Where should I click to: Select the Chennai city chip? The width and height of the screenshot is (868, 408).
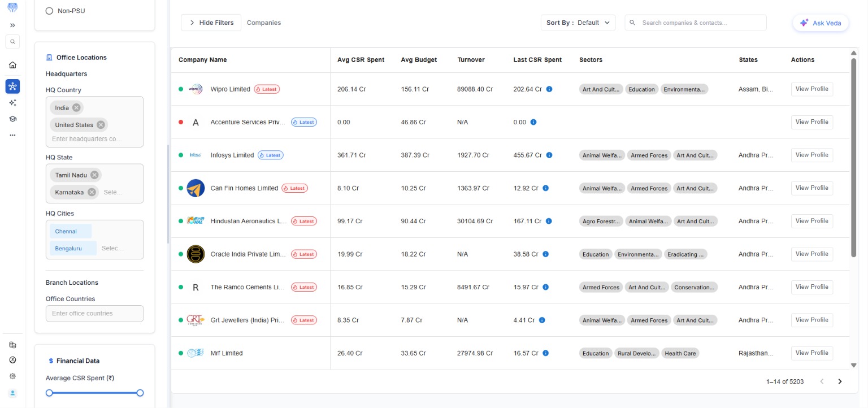point(71,231)
